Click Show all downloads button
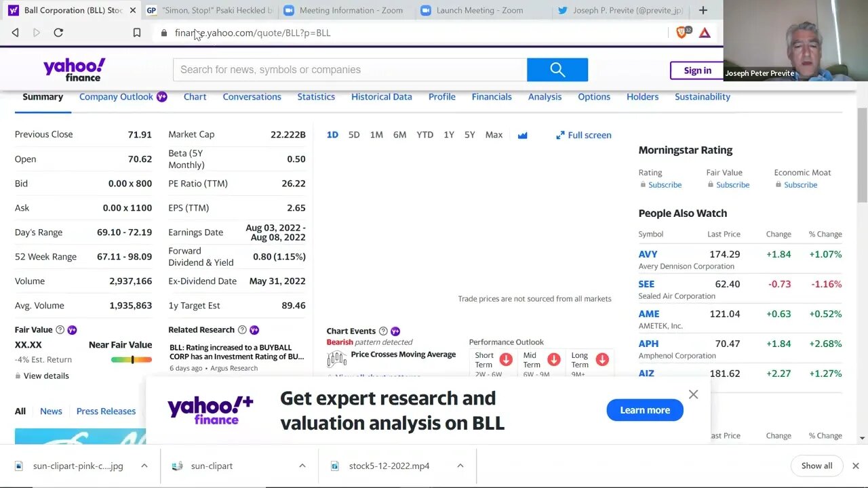This screenshot has width=868, height=488. (816, 466)
